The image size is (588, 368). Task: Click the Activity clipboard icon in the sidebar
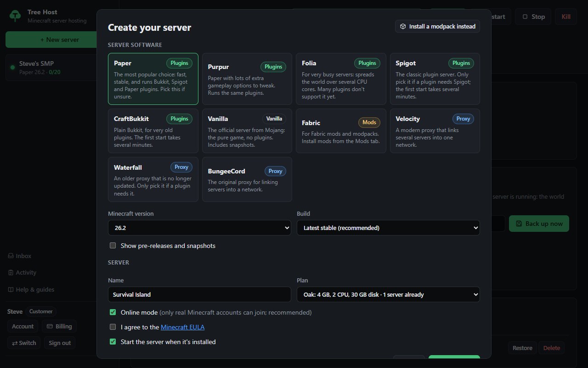[11, 272]
